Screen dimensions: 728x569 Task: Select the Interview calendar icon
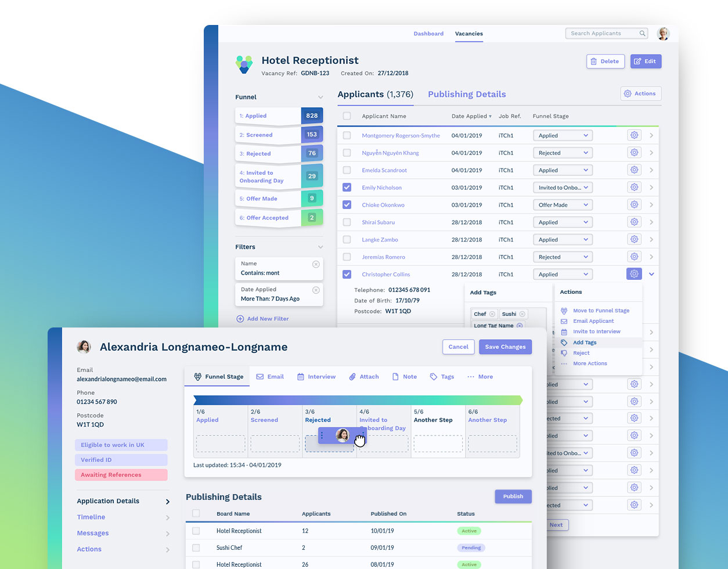pyautogui.click(x=301, y=376)
